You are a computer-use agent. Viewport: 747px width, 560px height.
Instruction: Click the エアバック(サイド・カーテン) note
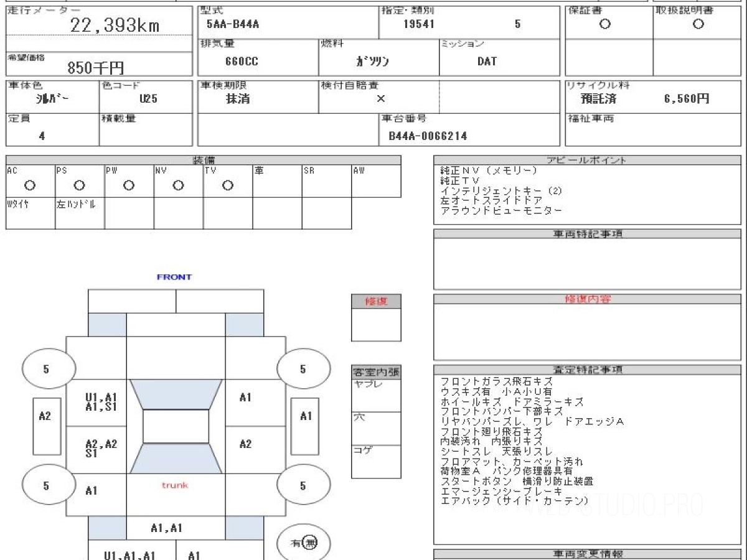click(514, 501)
